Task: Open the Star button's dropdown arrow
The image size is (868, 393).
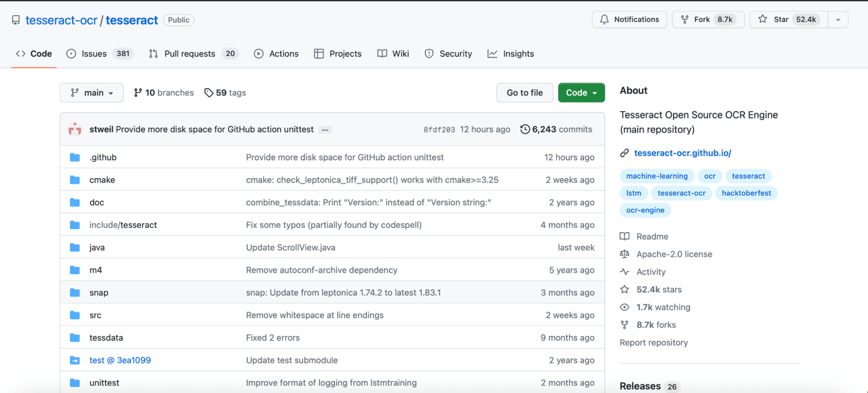Action: [838, 19]
